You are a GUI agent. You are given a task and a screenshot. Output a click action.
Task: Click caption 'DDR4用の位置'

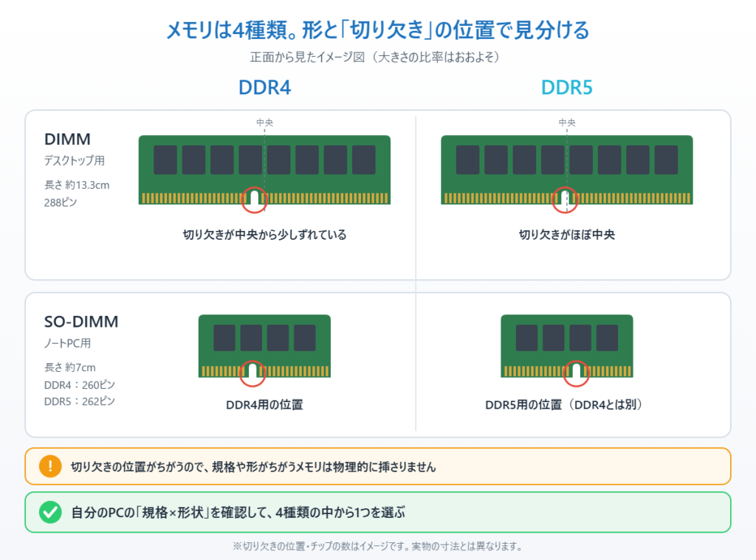click(x=264, y=405)
